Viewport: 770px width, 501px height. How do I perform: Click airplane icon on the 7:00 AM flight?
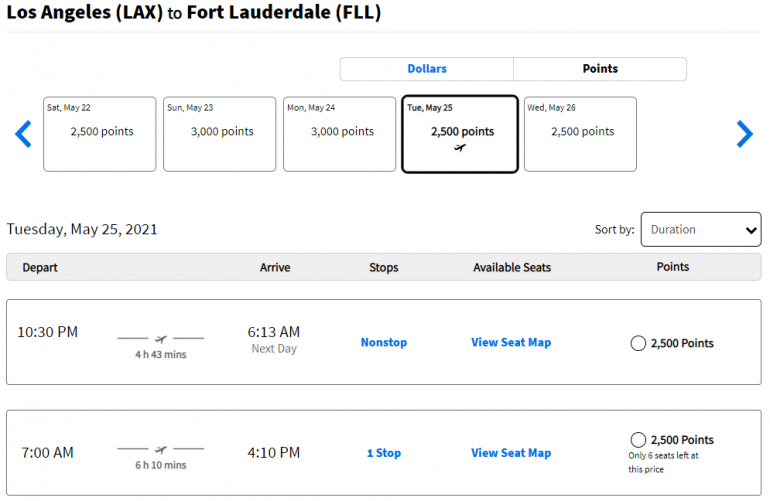tap(161, 449)
